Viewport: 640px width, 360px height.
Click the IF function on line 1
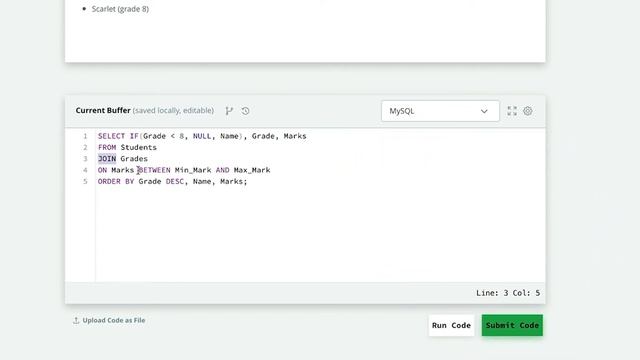pos(134,136)
